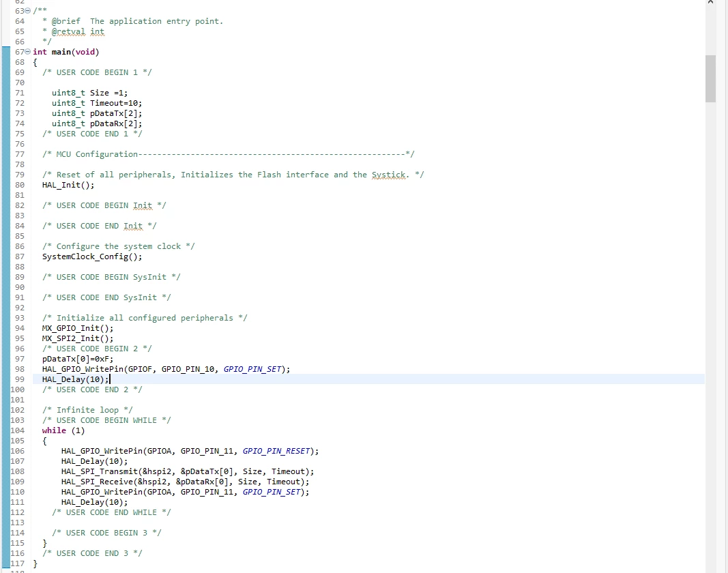Click 'HAL_Delay(10);' on line 111
This screenshot has width=728, height=573.
click(94, 502)
